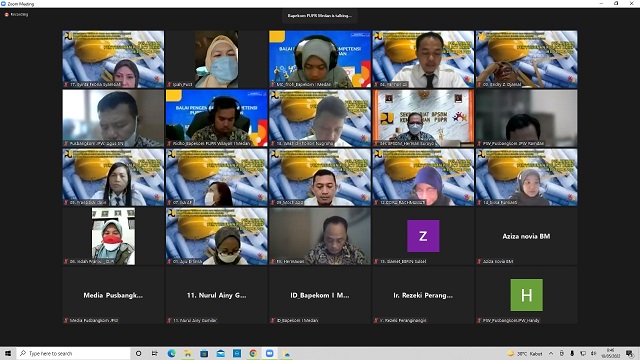Click the red Recording indicator
Image resolution: width=640 pixels, height=360 pixels.
(x=16, y=14)
